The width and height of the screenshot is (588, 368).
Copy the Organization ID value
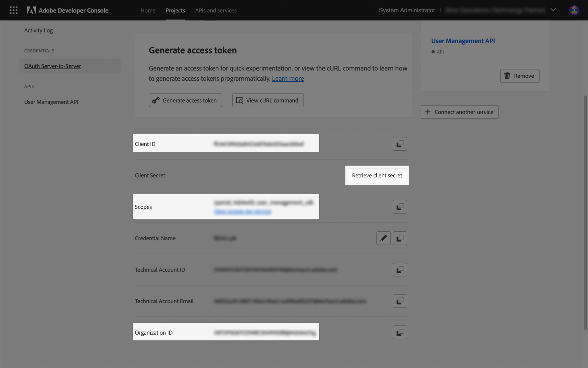pos(400,333)
